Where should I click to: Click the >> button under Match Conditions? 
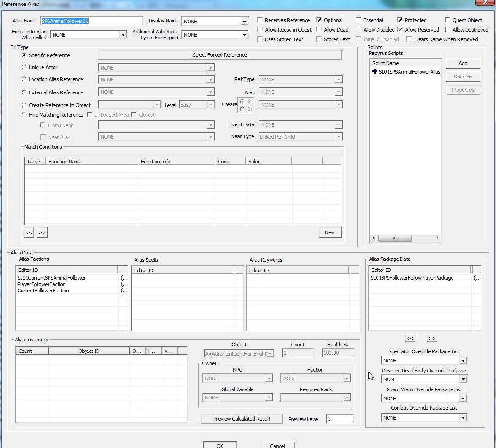[x=42, y=232]
